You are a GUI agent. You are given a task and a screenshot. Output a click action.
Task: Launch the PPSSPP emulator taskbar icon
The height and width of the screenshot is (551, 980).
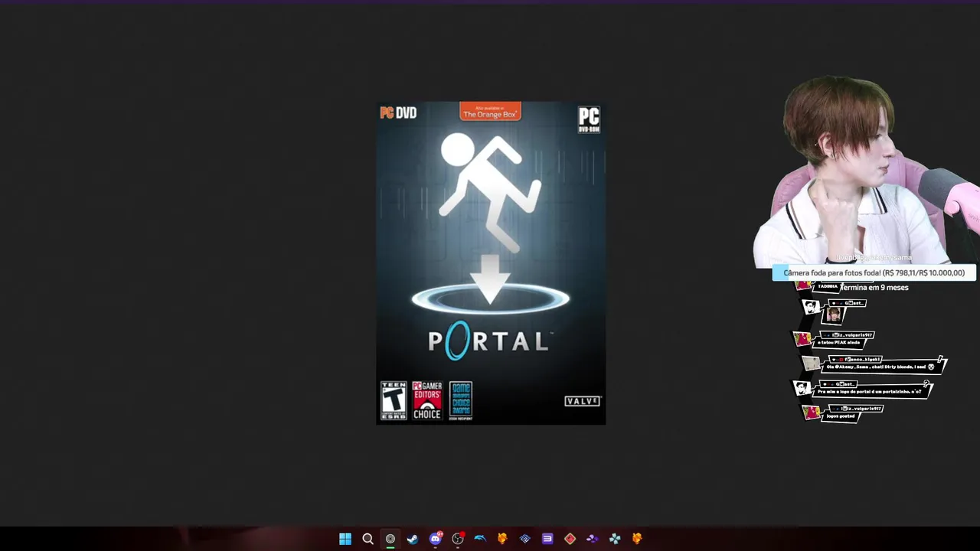615,539
